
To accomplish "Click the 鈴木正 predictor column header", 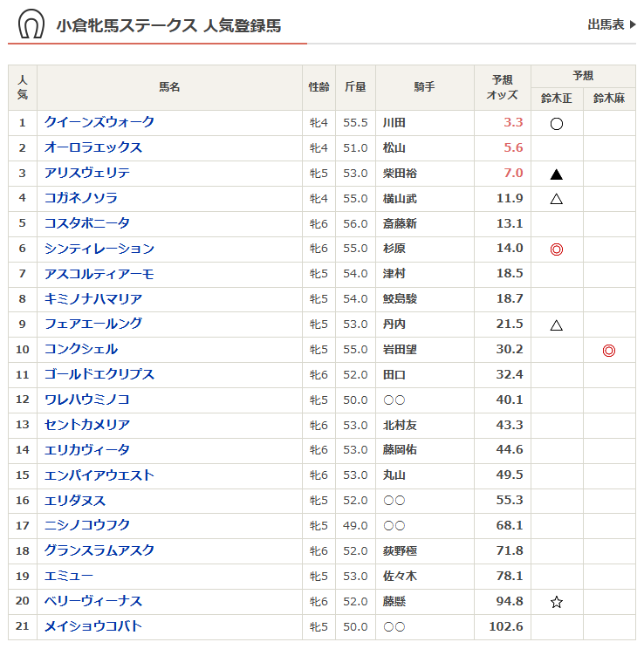I will 557,99.
